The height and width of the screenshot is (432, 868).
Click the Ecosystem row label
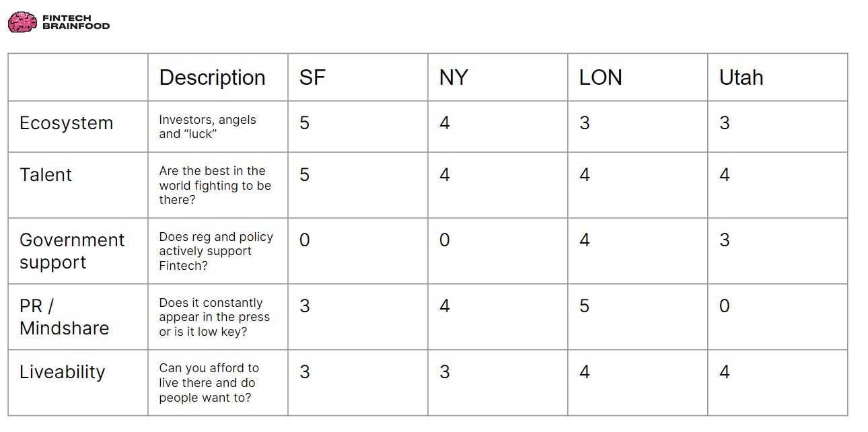click(66, 123)
